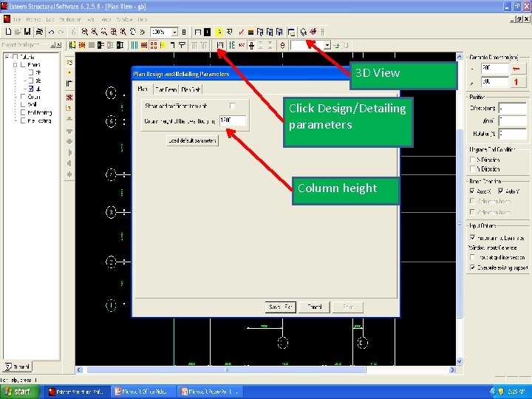Switch to the Plan Beam tab
The image size is (532, 399).
166,89
